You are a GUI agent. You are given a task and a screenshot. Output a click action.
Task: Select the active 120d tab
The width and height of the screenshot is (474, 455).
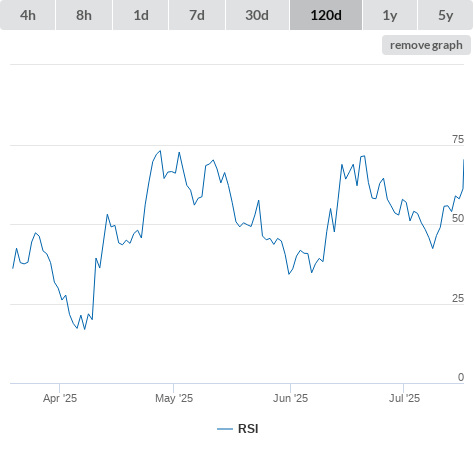point(326,15)
